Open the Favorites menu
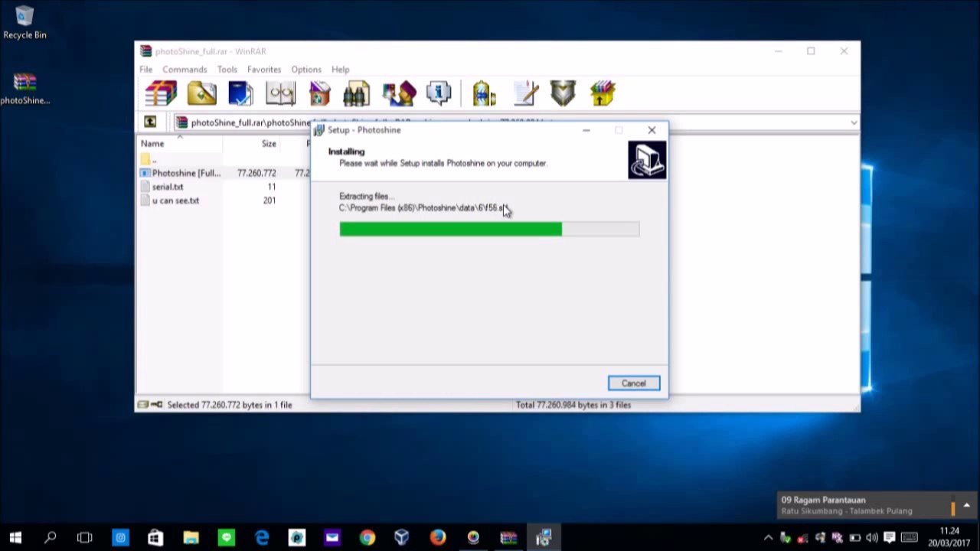Image resolution: width=980 pixels, height=551 pixels. pos(264,70)
